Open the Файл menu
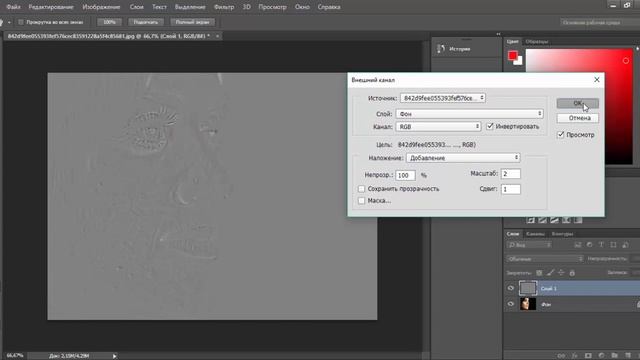Image resolution: width=640 pixels, height=360 pixels. (13, 7)
